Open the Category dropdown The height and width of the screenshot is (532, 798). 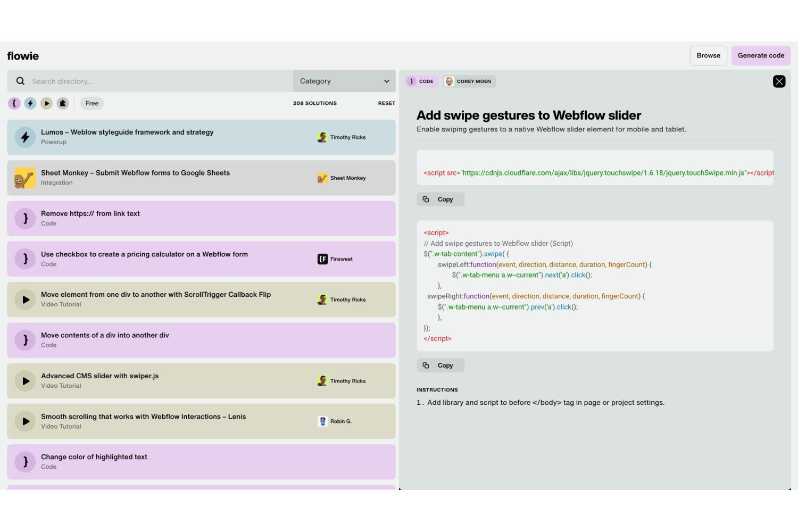344,81
